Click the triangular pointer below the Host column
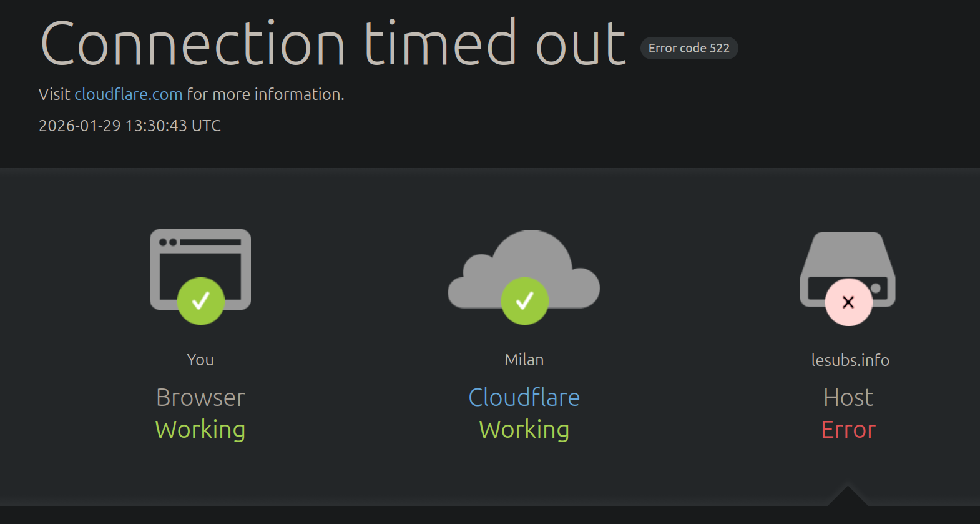 coord(847,497)
